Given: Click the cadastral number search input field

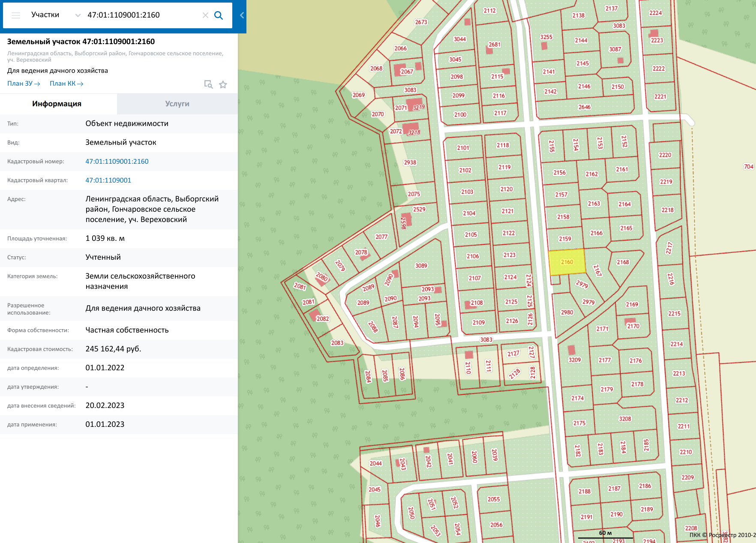Looking at the screenshot, I should click(141, 15).
